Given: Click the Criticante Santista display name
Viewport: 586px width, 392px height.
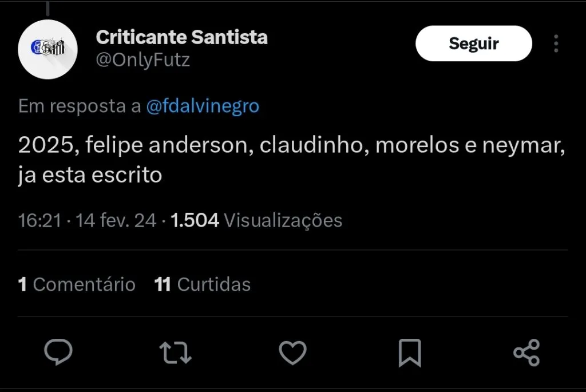Looking at the screenshot, I should coord(181,38).
